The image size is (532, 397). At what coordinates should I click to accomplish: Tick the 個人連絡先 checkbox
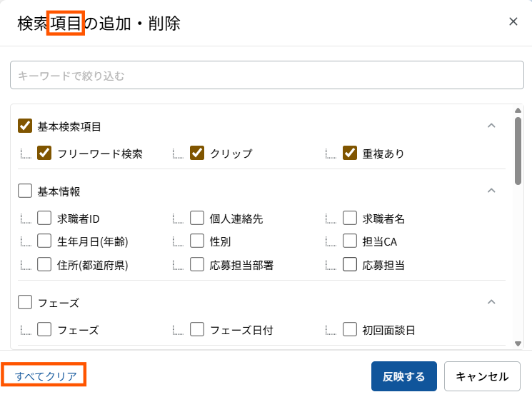[x=197, y=218]
